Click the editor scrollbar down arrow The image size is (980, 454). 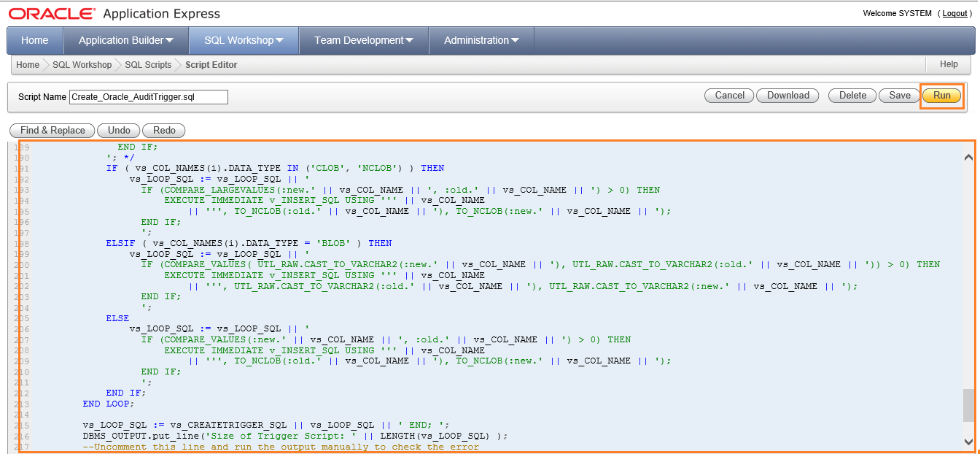point(968,442)
